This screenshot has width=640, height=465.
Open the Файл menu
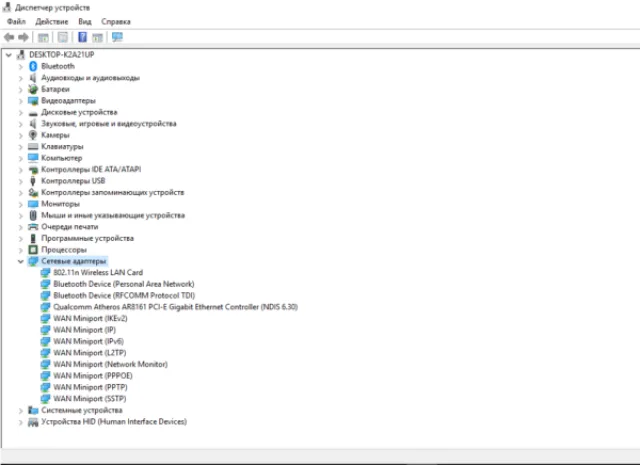(16, 22)
